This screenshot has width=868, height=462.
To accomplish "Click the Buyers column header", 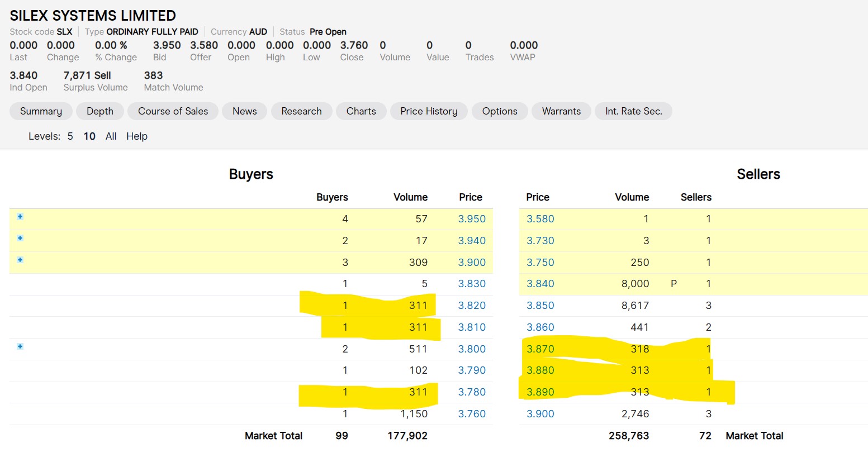I will [332, 197].
